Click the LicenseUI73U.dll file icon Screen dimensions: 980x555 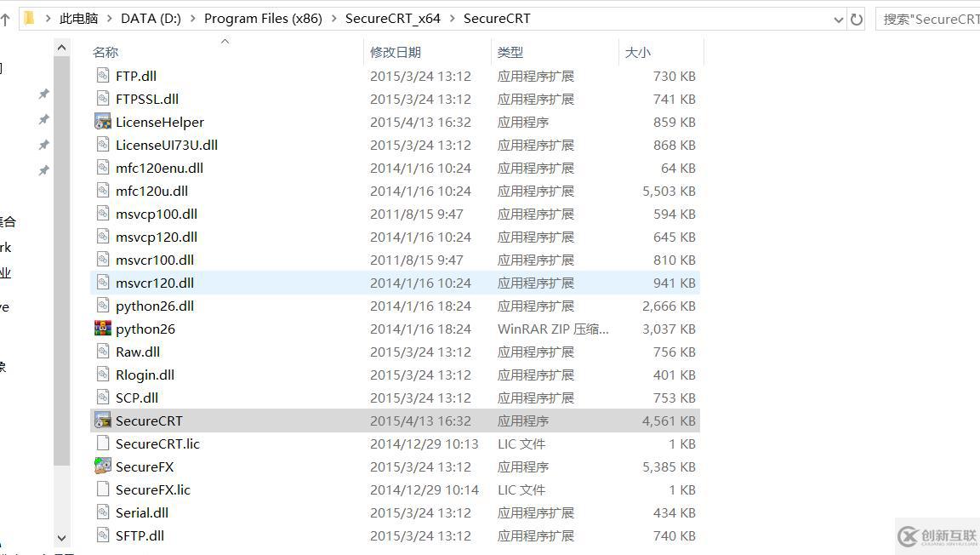click(x=103, y=145)
